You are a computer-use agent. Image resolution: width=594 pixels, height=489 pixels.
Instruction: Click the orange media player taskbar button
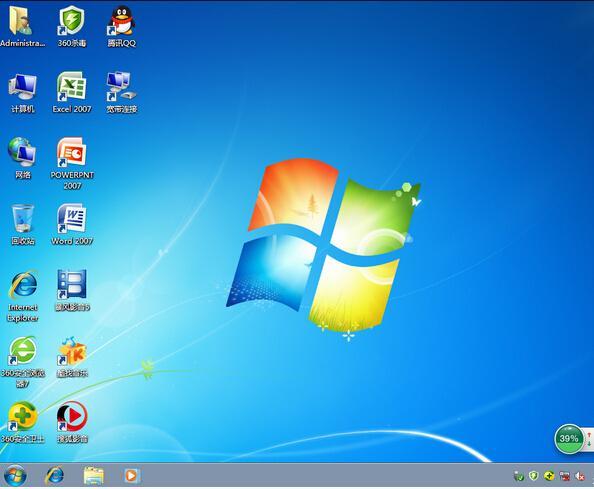coord(132,475)
